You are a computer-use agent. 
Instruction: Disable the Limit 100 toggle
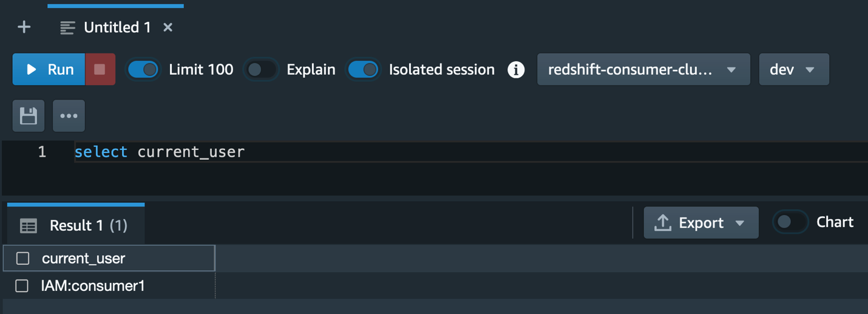[x=143, y=69]
